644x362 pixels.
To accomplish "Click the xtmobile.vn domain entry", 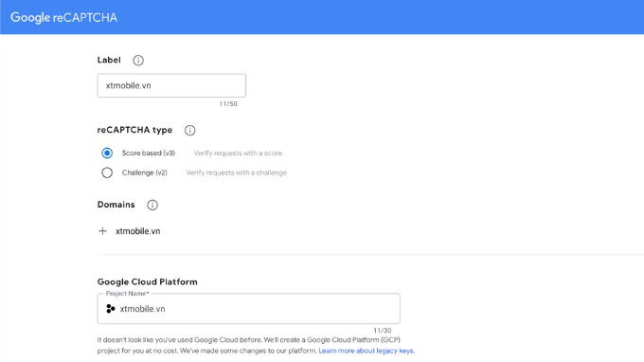I will click(138, 231).
